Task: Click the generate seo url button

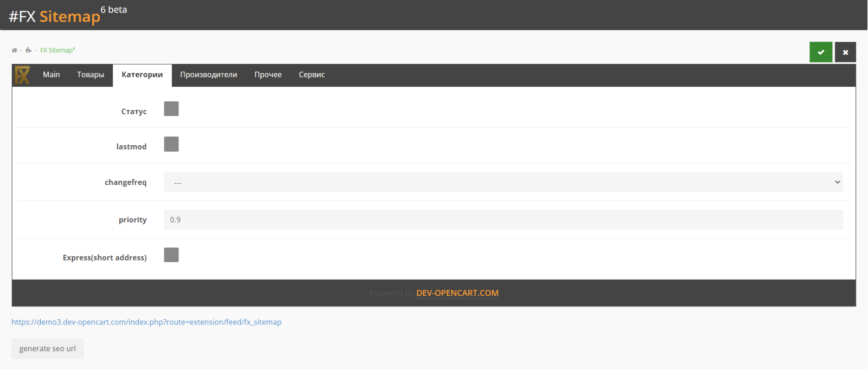Action: [x=48, y=348]
